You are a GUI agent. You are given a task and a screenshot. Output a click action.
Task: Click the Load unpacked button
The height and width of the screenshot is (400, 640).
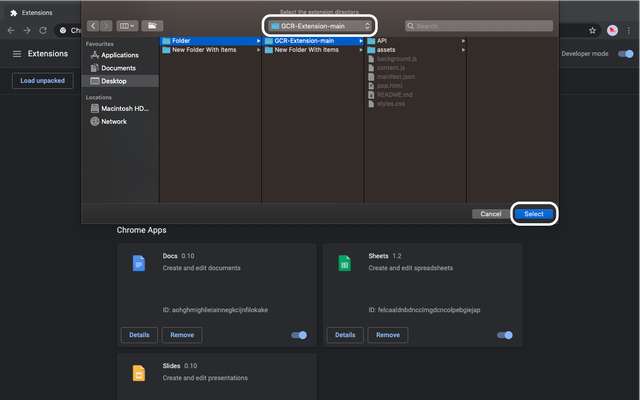[42, 81]
